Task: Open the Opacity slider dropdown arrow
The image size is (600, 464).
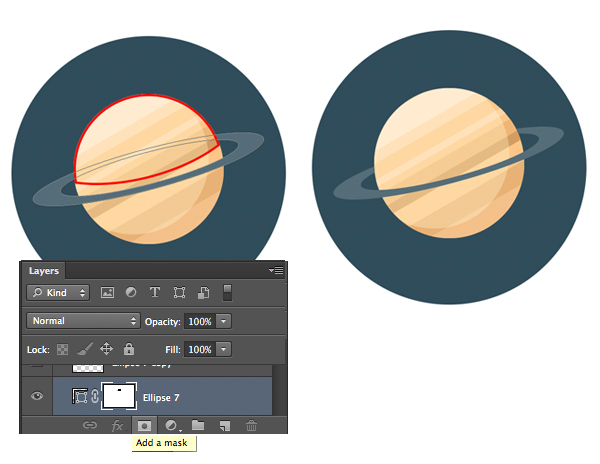Action: pyautogui.click(x=224, y=321)
